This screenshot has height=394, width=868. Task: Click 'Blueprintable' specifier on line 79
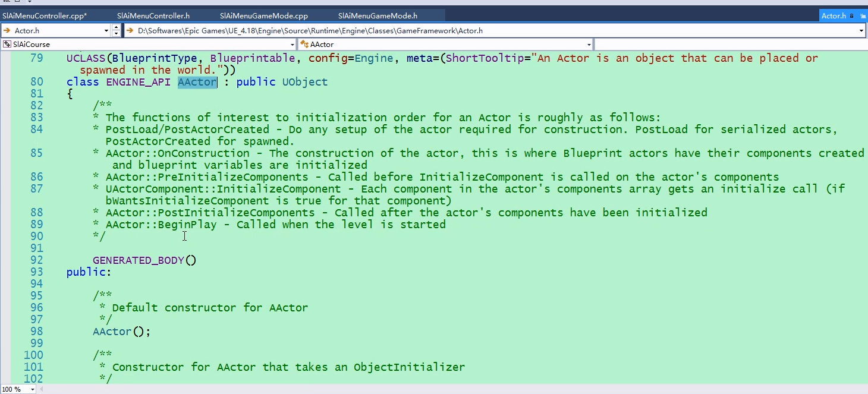coord(252,58)
